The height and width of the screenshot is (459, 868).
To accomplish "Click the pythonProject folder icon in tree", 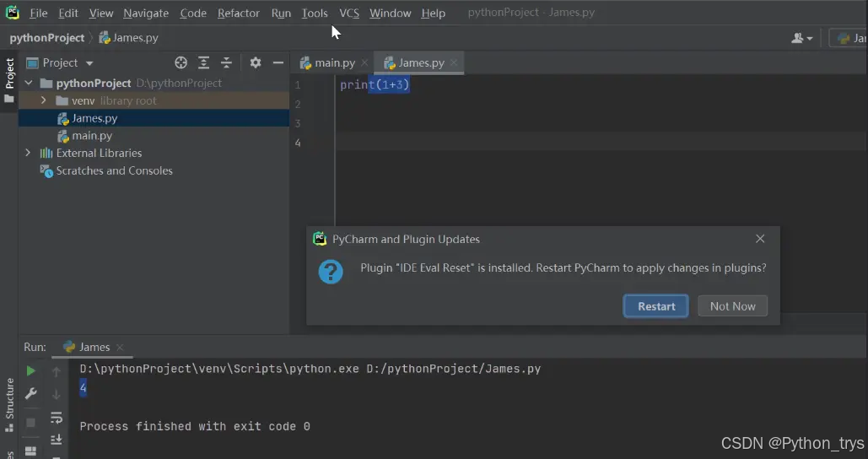I will (46, 83).
